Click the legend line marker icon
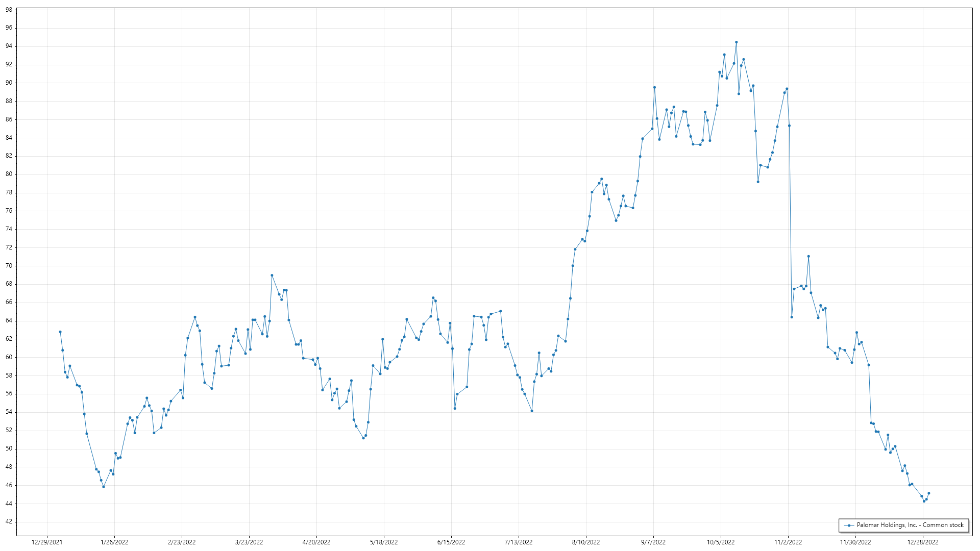Screen dimensions: 980x551 tap(849, 525)
